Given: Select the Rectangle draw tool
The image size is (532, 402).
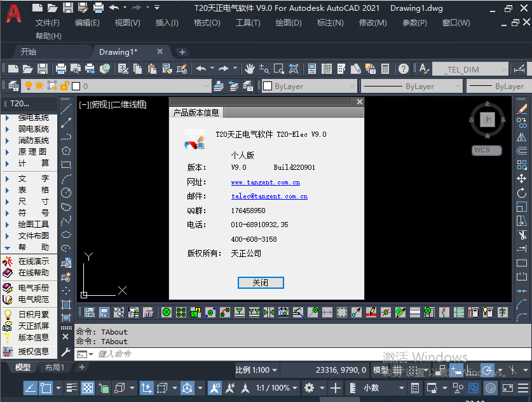Looking at the screenshot, I should click(x=66, y=165).
